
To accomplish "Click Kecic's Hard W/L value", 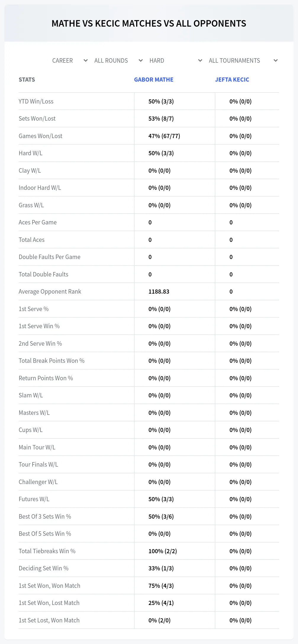I will click(241, 153).
